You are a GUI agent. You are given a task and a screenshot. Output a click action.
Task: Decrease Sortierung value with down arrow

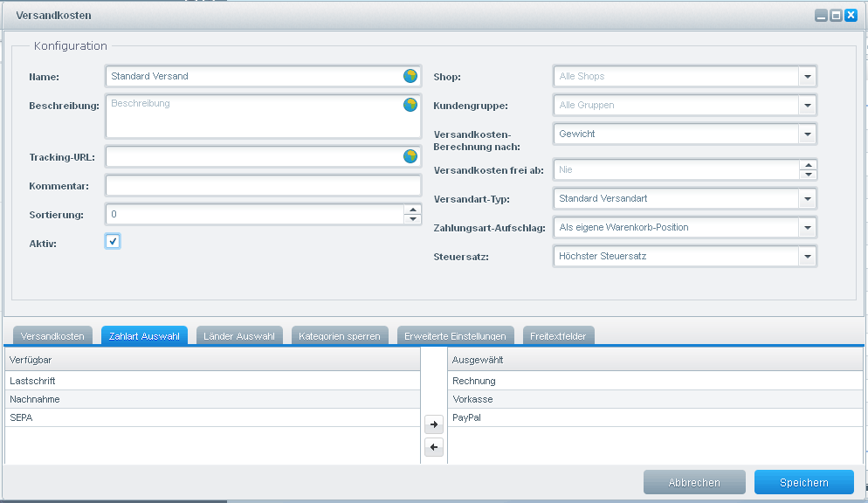pyautogui.click(x=412, y=219)
